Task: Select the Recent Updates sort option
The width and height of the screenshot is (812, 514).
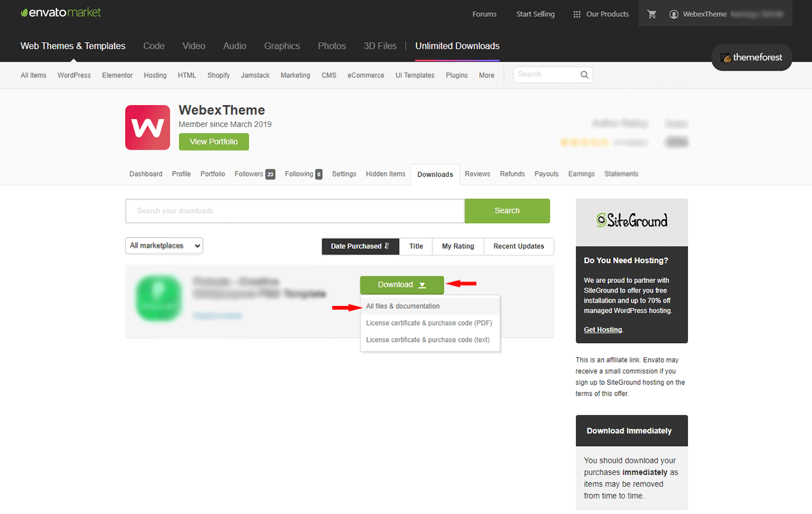Action: pyautogui.click(x=519, y=246)
